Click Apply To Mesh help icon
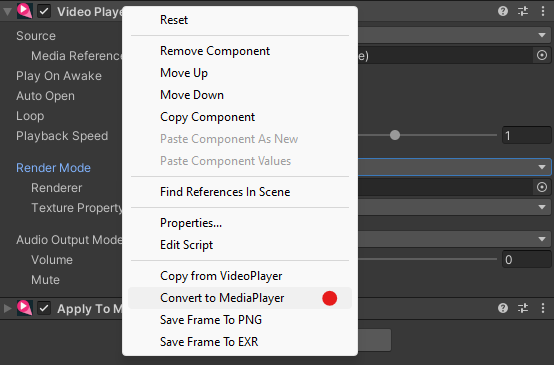The width and height of the screenshot is (554, 365). tap(503, 308)
